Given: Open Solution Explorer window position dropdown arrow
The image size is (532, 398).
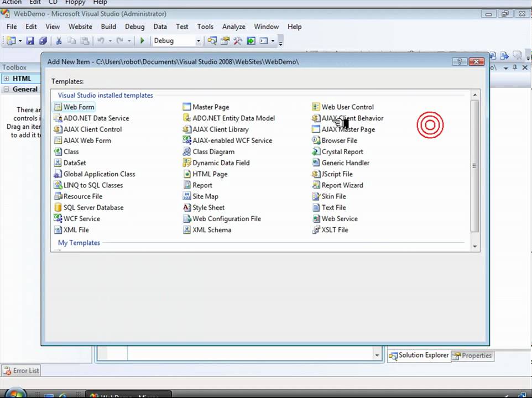Looking at the screenshot, I should point(506,68).
